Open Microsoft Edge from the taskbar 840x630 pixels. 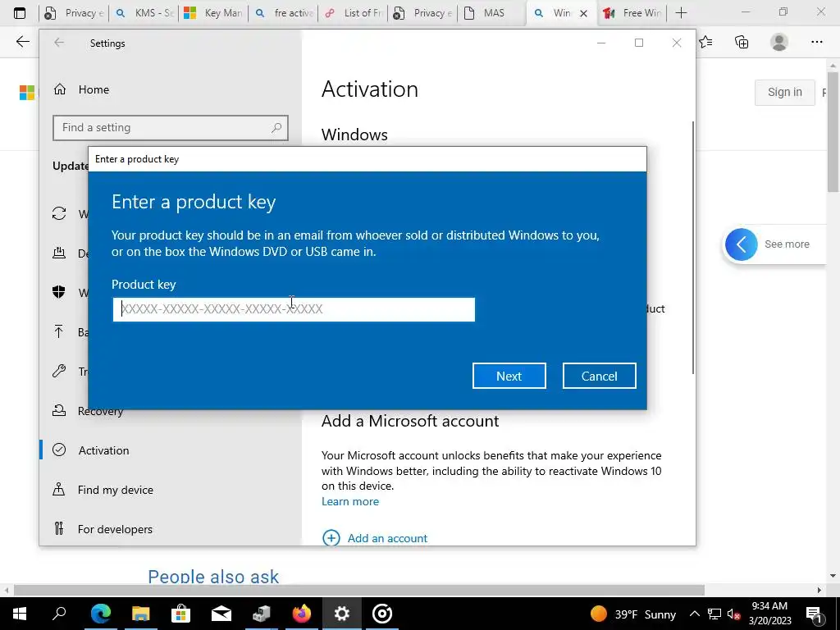point(100,614)
